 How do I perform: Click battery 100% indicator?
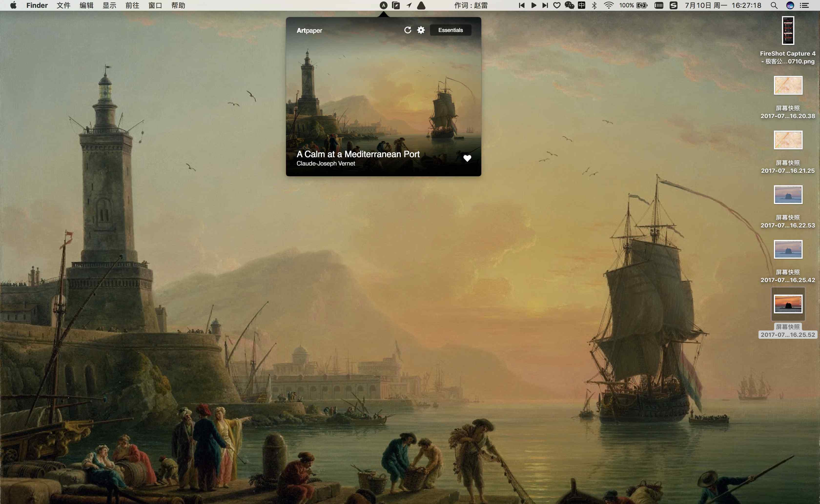(x=633, y=5)
